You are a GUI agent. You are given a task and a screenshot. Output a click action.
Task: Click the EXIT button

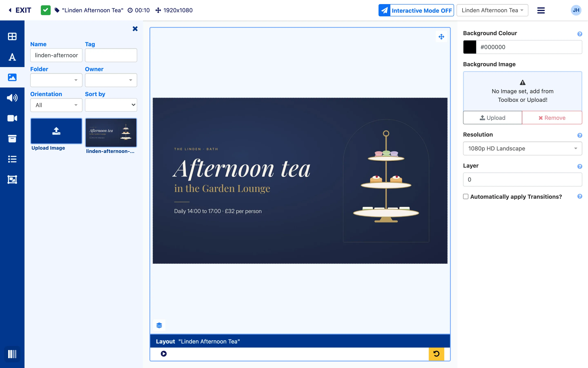point(20,10)
